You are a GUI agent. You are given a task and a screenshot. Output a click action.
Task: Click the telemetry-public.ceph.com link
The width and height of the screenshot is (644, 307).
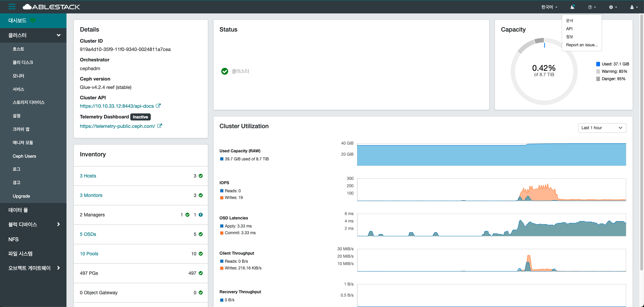click(x=117, y=126)
